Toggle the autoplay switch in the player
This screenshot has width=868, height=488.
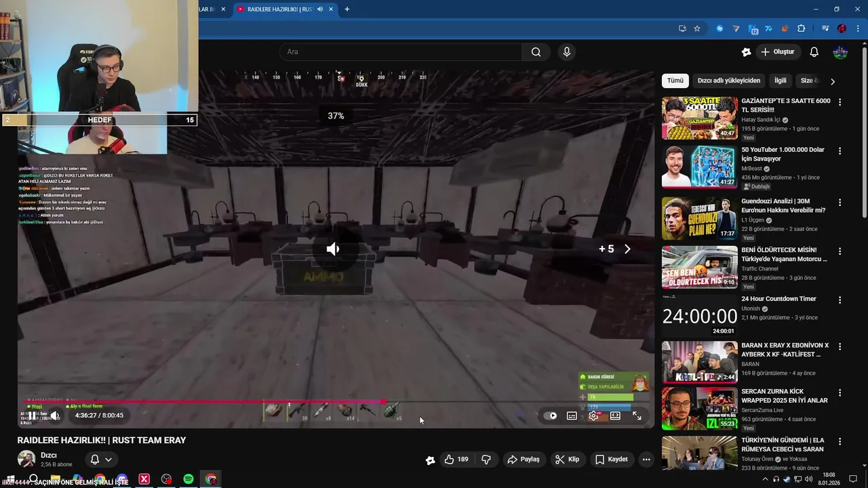(x=551, y=416)
